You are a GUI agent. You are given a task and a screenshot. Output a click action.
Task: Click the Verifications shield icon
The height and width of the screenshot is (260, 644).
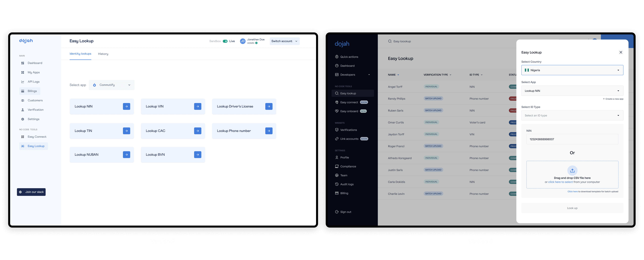point(337,130)
